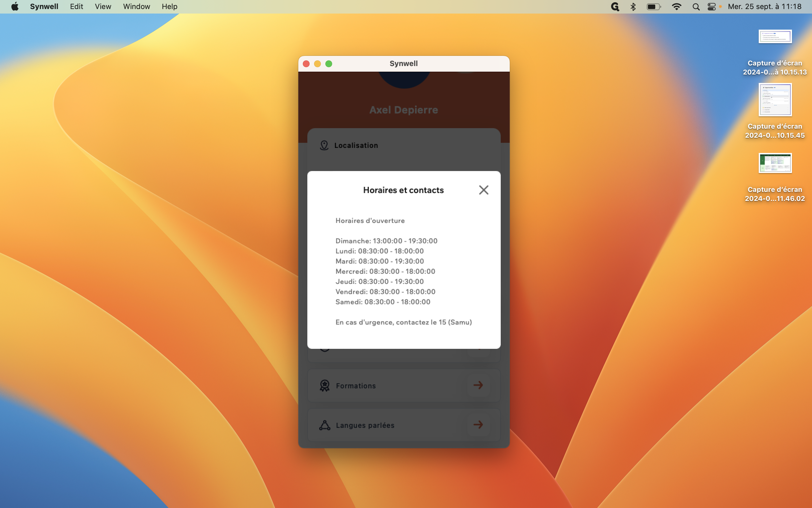Image resolution: width=812 pixels, height=508 pixels.
Task: Click the date and time clock
Action: click(x=764, y=6)
